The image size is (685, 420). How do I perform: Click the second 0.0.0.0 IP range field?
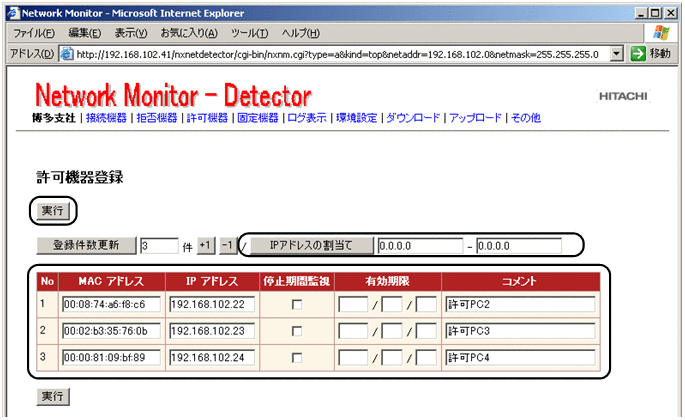click(x=519, y=246)
